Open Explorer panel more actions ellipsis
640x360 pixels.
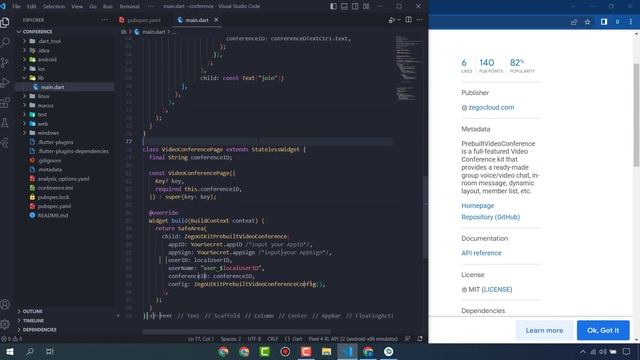pos(105,20)
